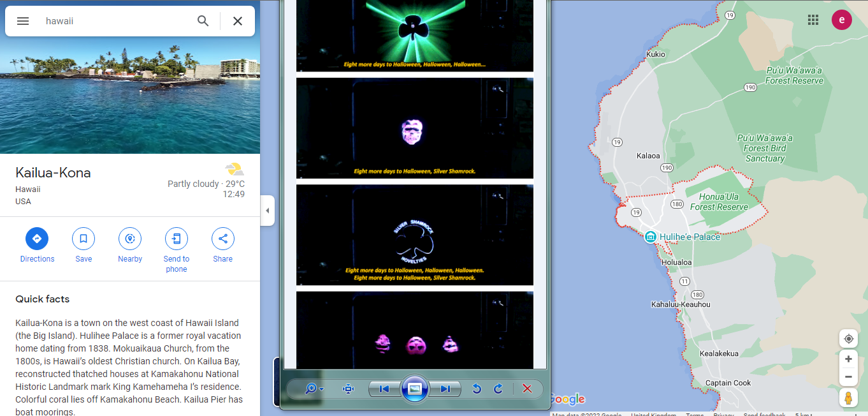868x416 pixels.
Task: Click the Kukio label on map
Action: (x=656, y=54)
